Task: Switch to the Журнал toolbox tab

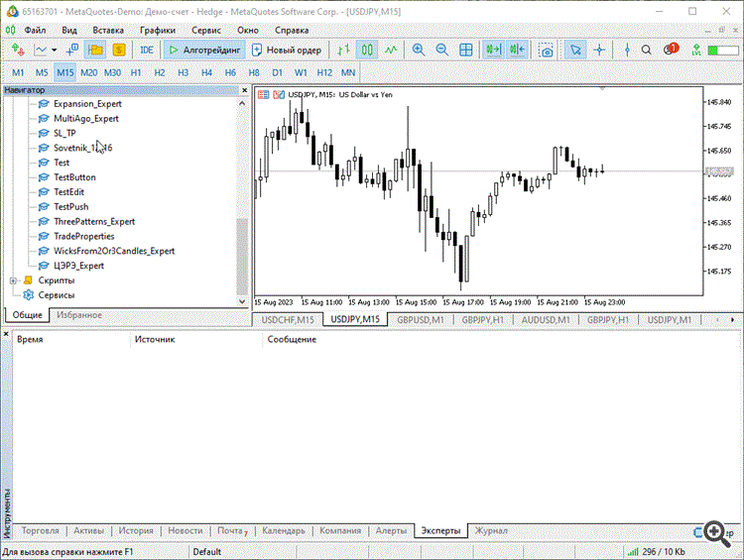Action: pyautogui.click(x=491, y=531)
